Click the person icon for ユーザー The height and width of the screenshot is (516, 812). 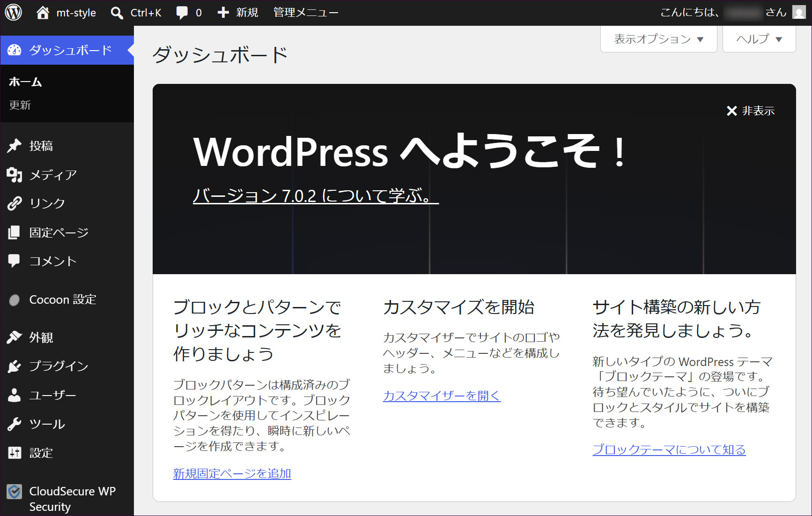click(x=15, y=395)
